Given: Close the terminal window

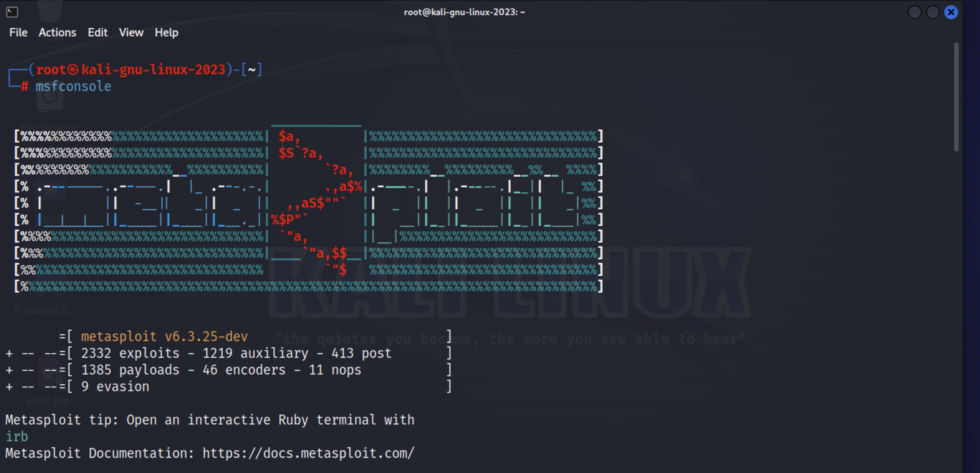Looking at the screenshot, I should point(951,12).
